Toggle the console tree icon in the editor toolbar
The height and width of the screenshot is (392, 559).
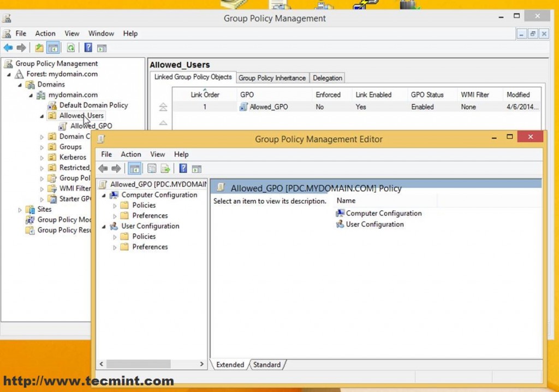(x=134, y=168)
